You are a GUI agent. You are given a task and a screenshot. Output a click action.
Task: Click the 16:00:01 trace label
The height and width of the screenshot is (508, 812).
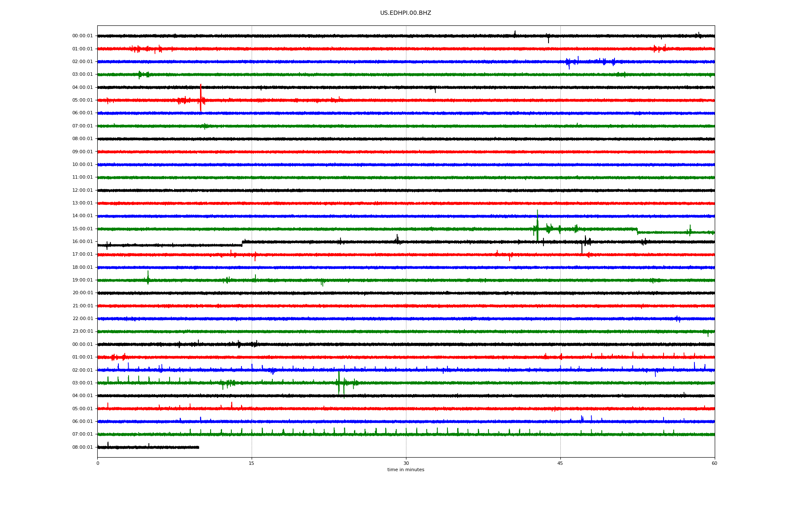coord(82,242)
